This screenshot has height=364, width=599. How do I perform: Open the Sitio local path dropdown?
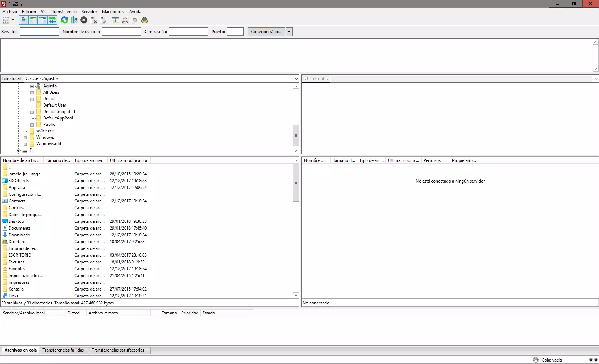click(x=296, y=78)
